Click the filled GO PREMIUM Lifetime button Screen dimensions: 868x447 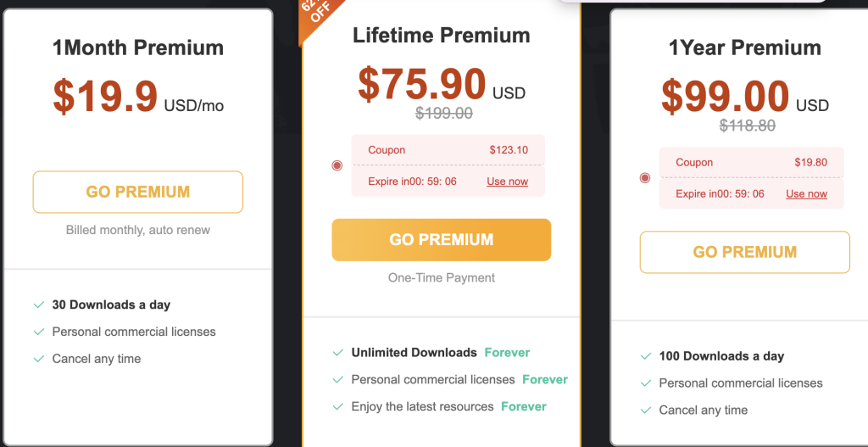[441, 239]
